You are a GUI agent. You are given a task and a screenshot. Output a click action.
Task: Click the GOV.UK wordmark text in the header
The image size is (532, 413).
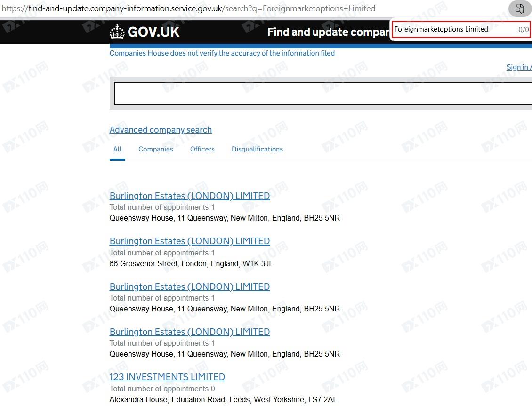(x=153, y=32)
